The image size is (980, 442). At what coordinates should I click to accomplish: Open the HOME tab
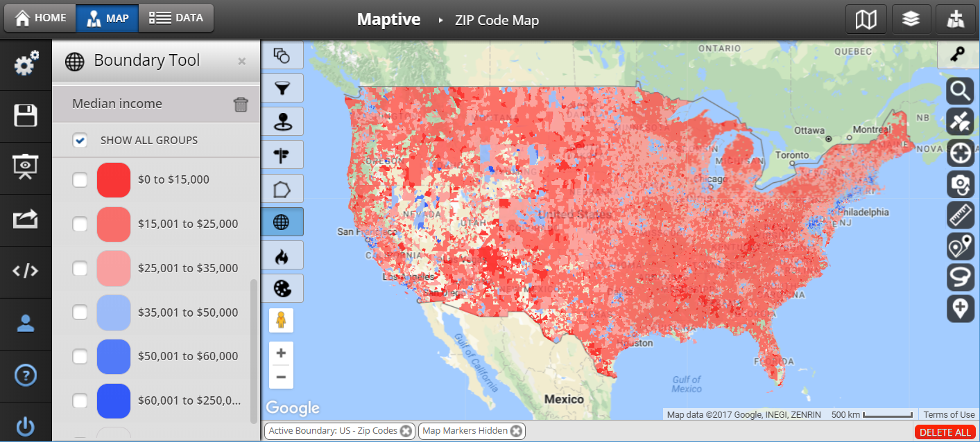pyautogui.click(x=40, y=18)
